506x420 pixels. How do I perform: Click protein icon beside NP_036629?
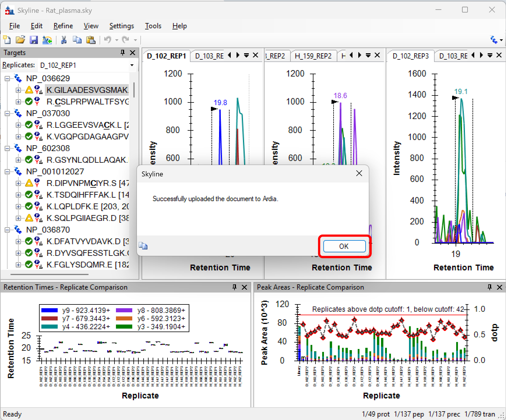tap(18, 78)
